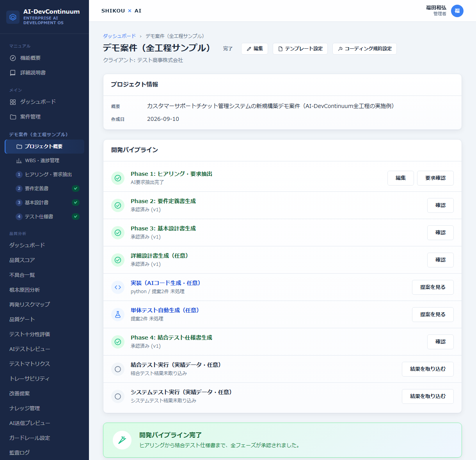This screenshot has height=460, width=476.
Task: Open the user avatar 福 circle
Action: pyautogui.click(x=457, y=11)
